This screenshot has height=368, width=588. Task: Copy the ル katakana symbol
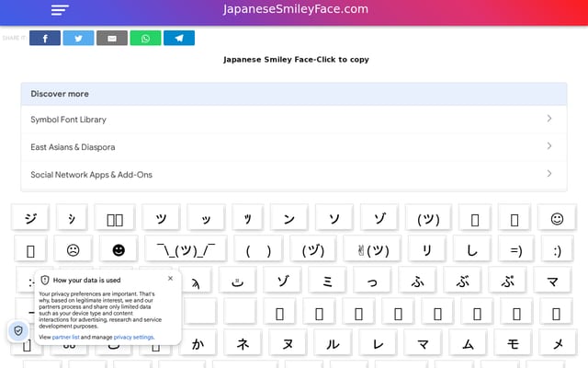click(x=333, y=343)
